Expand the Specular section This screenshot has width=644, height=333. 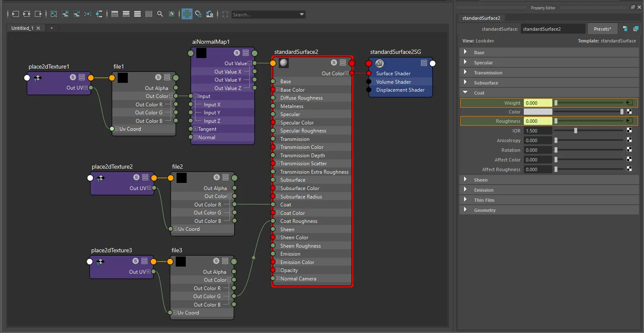pyautogui.click(x=465, y=62)
